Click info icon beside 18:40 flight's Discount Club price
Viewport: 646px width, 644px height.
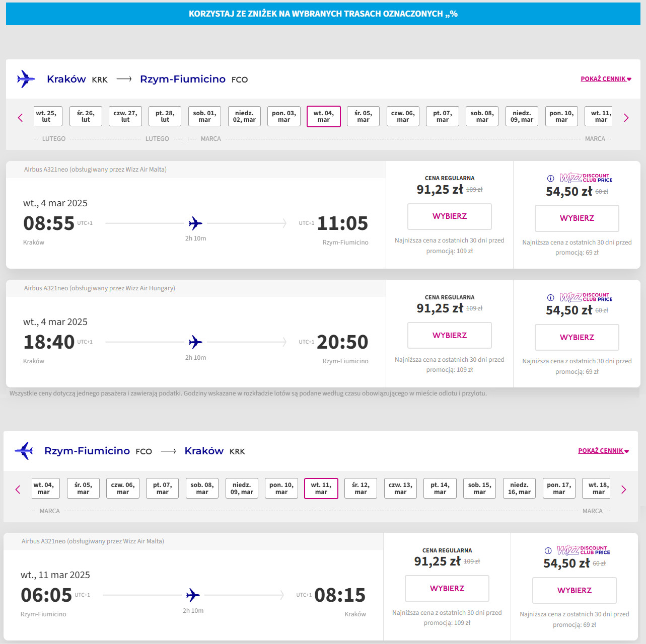coord(550,297)
